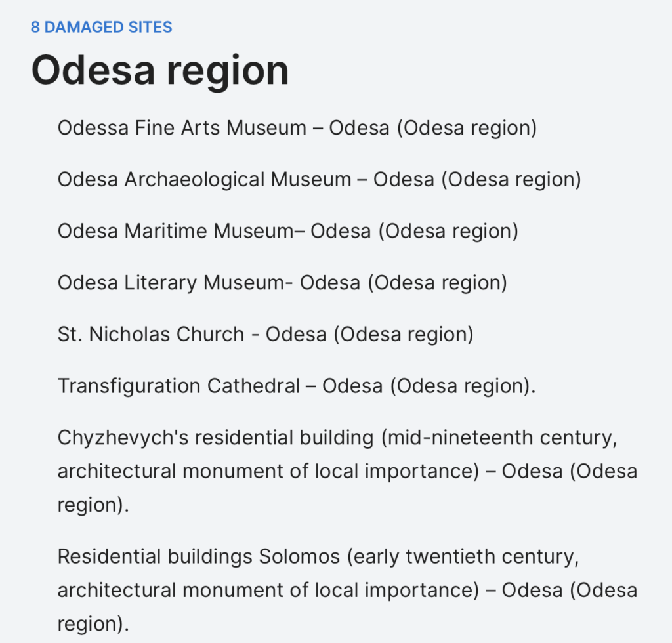This screenshot has height=643, width=672.
Task: Click the word 'Chyzhevych's' in the list
Action: (123, 438)
